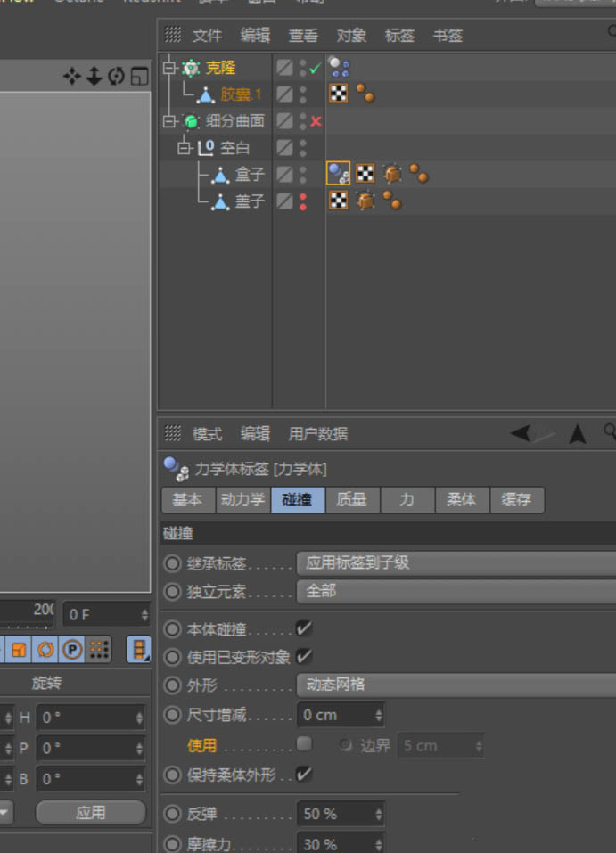This screenshot has height=853, width=616.
Task: Uncheck the 本体碰撞 checkbox
Action: 304,629
